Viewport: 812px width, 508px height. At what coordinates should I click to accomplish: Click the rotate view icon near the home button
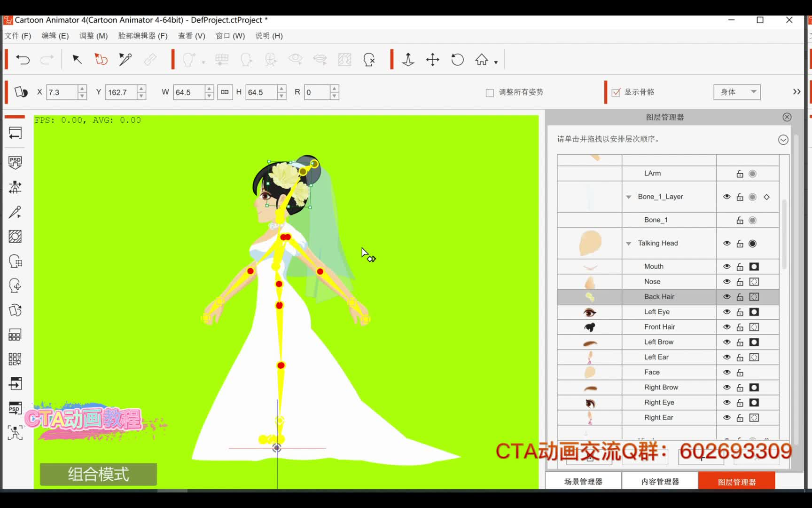pyautogui.click(x=457, y=60)
